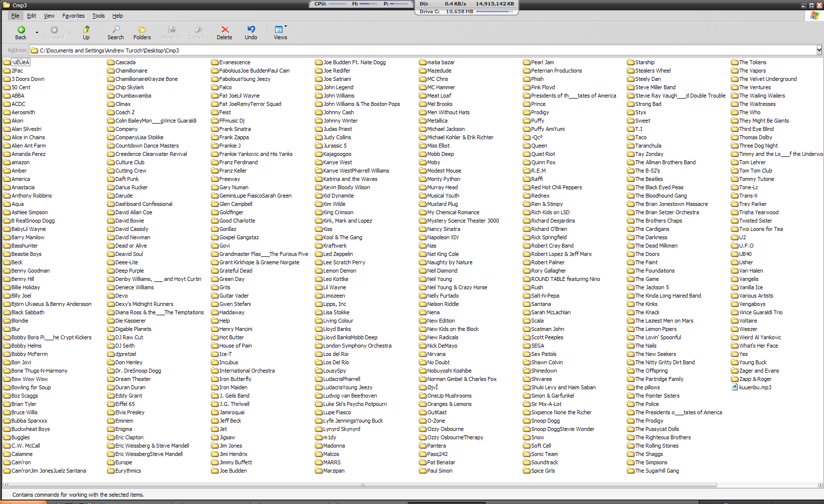
Task: Select the Led Zeppelin folder icon
Action: click(319, 254)
